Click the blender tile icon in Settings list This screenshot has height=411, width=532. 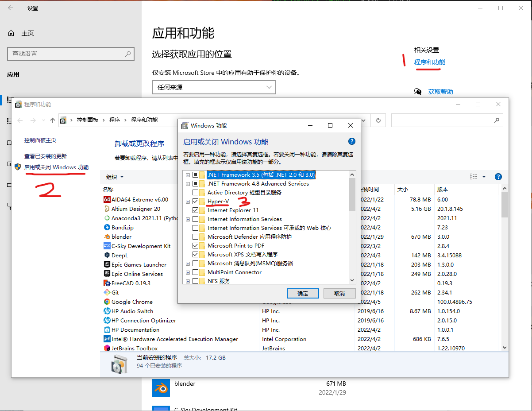pyautogui.click(x=161, y=388)
